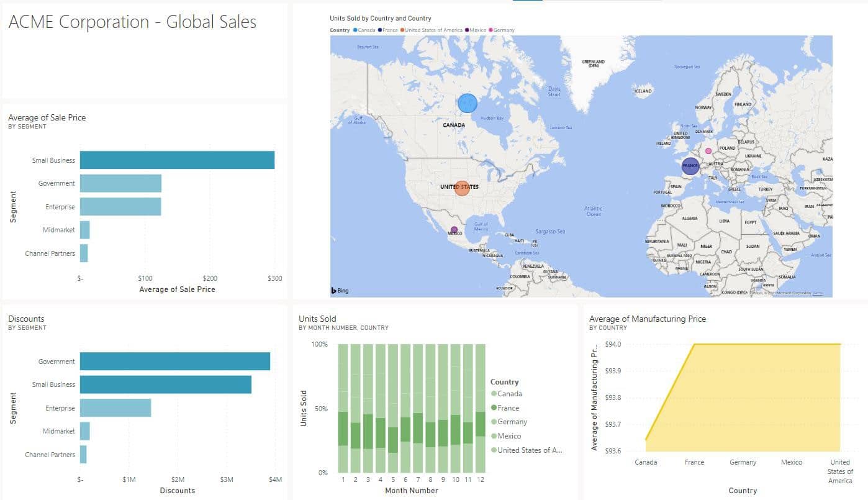Click the France legend dot above the map
The image size is (868, 500).
(380, 30)
